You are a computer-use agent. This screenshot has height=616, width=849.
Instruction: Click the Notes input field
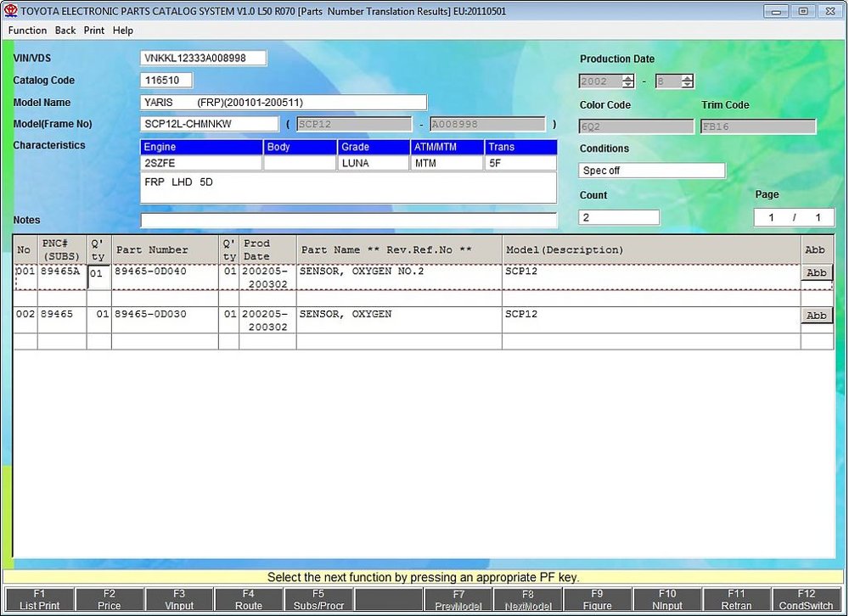348,221
